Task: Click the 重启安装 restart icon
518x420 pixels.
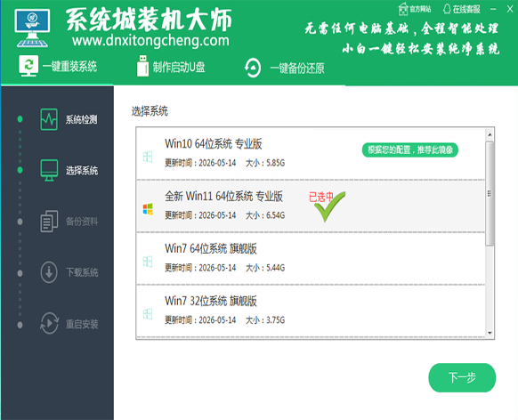Action: [49, 324]
